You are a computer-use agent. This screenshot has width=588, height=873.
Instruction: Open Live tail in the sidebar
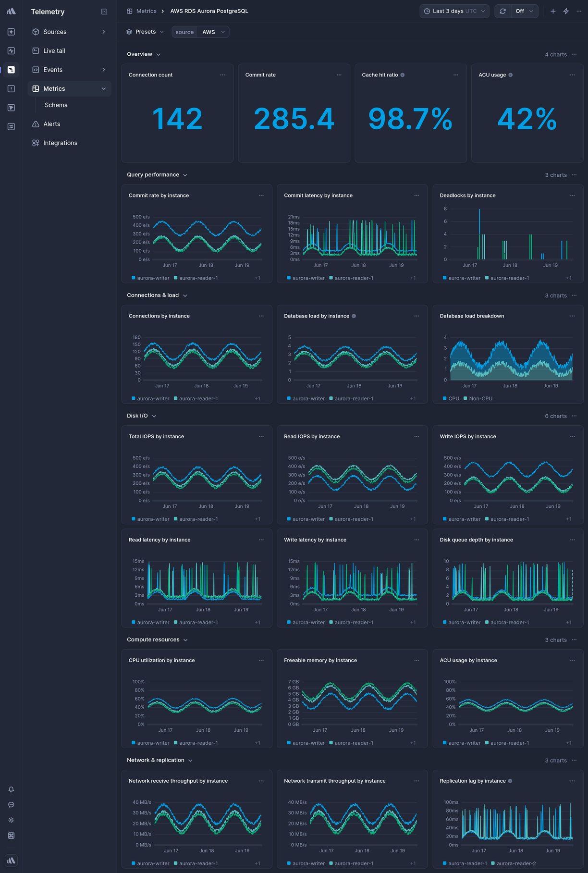tap(69, 50)
